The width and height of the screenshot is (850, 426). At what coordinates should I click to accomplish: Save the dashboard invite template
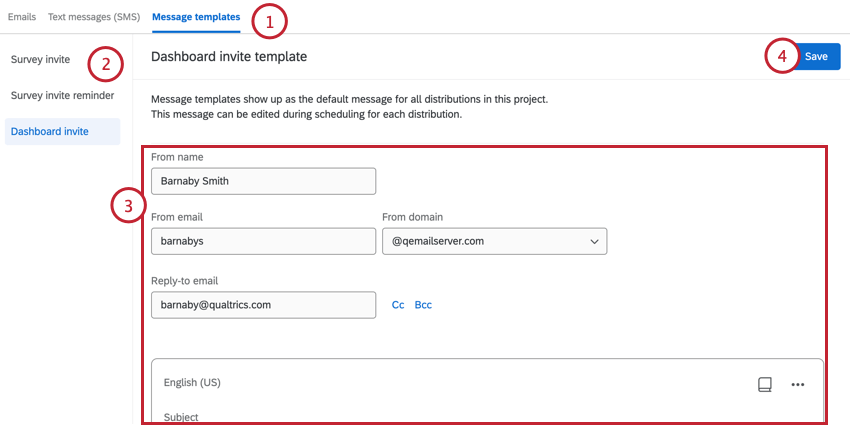(815, 57)
